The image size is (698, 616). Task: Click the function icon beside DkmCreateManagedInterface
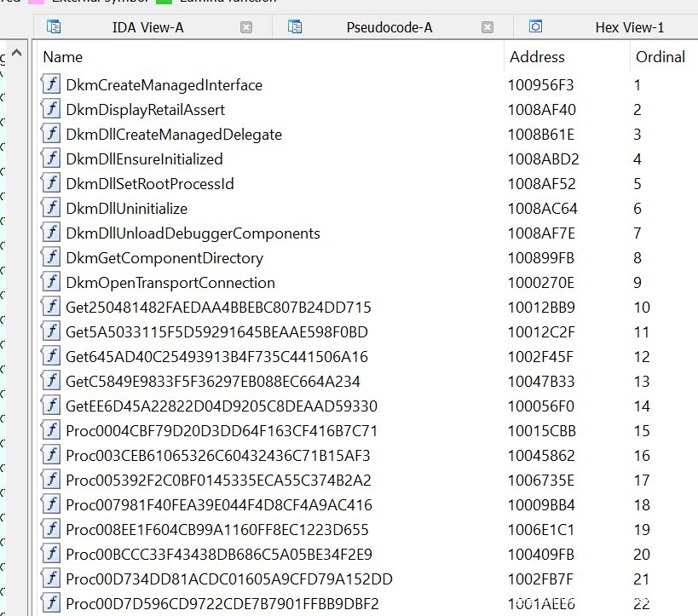tap(51, 85)
